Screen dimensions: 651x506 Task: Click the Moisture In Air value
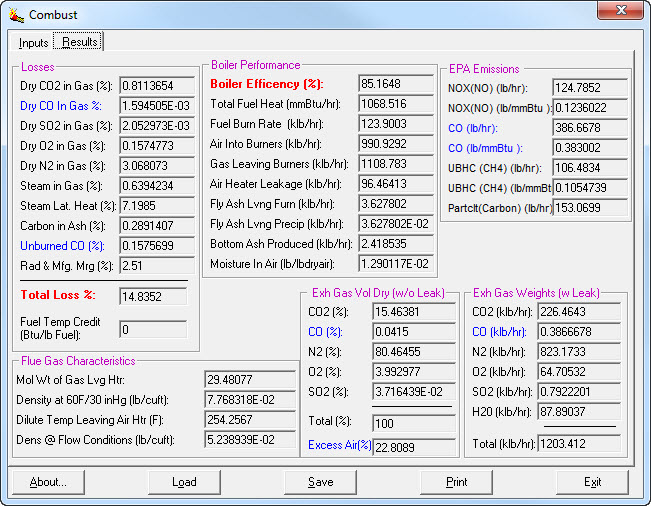(396, 264)
